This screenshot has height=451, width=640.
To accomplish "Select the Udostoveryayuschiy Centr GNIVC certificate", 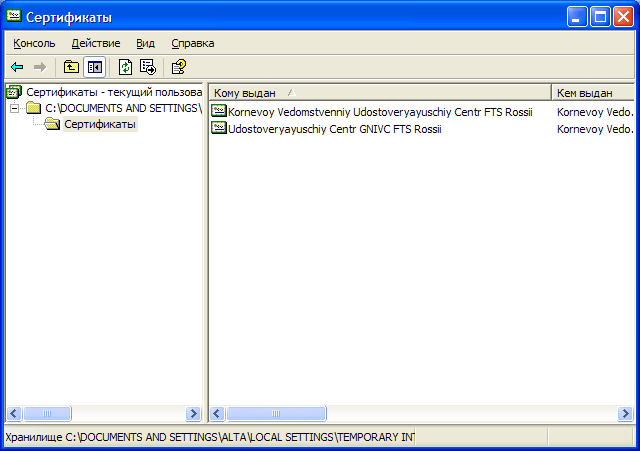I will point(334,129).
